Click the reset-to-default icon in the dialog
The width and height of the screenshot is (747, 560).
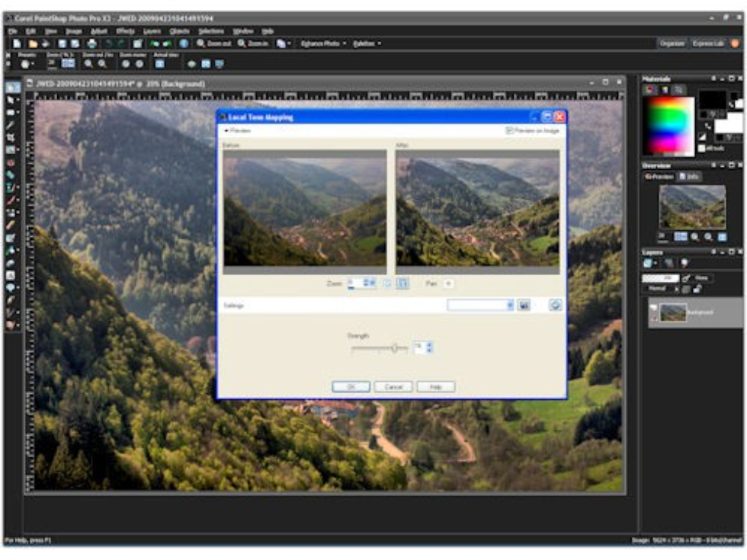[555, 306]
